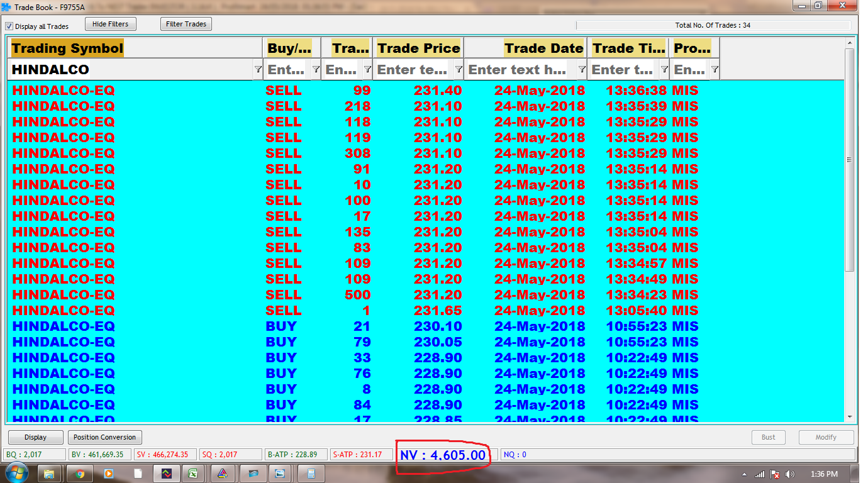Click the Buy/Sell filter text field
Viewport: 868px width, 483px height.
pos(287,69)
